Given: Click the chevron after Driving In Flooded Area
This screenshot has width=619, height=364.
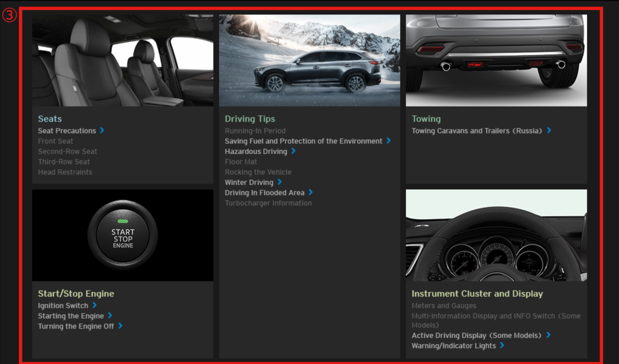Looking at the screenshot, I should pyautogui.click(x=311, y=193).
